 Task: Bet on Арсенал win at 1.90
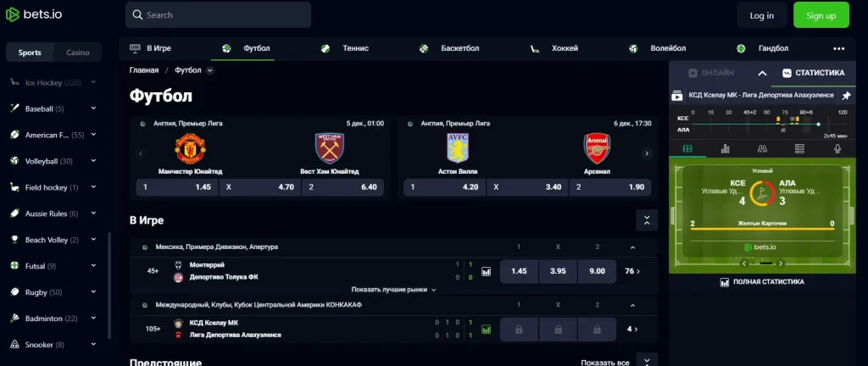[x=610, y=187]
